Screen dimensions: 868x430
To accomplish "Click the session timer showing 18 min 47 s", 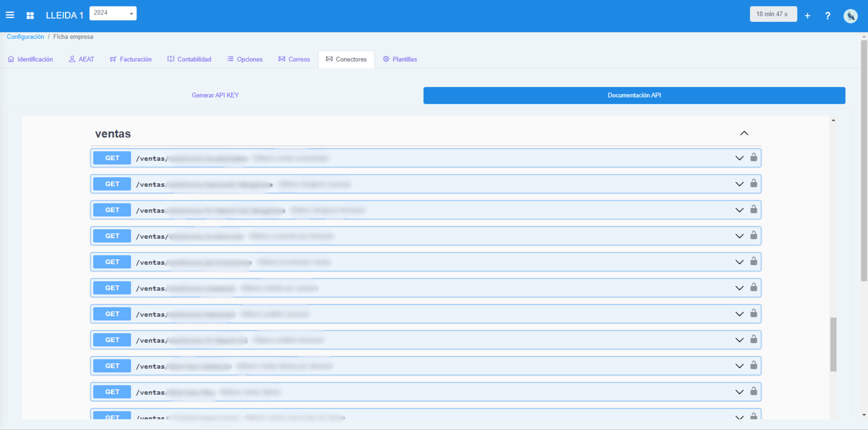I will 773,14.
